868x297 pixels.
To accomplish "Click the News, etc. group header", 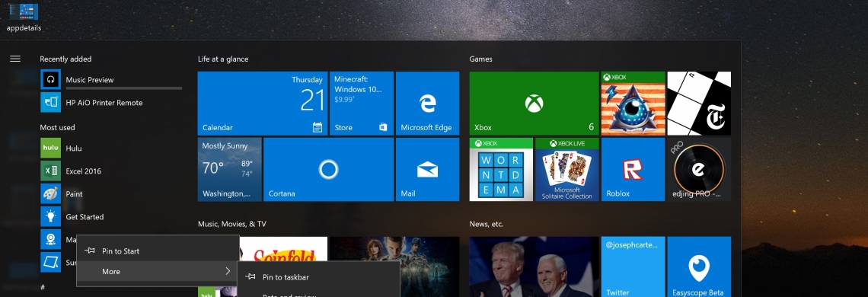I will click(x=486, y=224).
